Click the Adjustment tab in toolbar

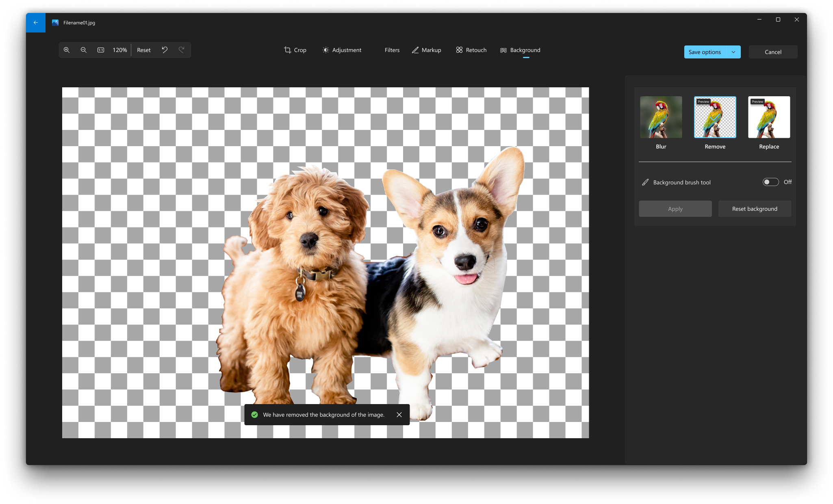[342, 50]
